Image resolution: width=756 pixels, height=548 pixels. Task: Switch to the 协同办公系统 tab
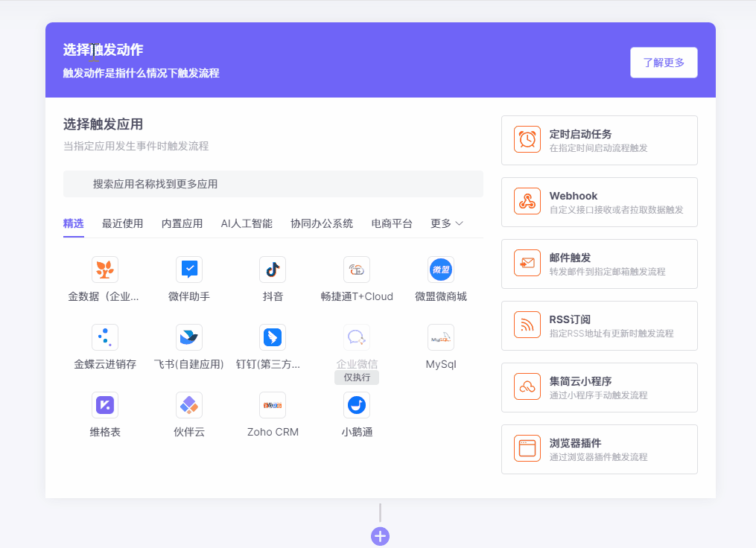pyautogui.click(x=322, y=223)
